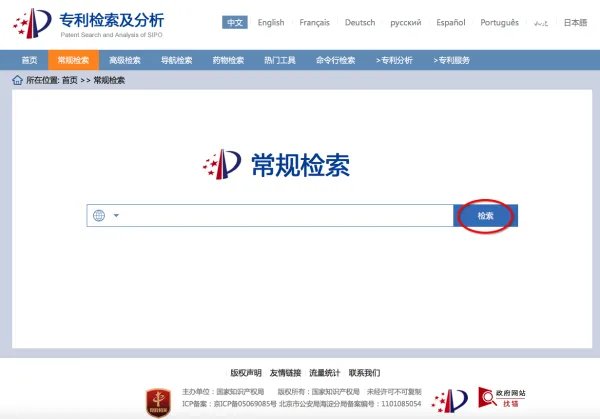Click the 常规检索 breadcrumb text
Image resolution: width=600 pixels, height=419 pixels.
(109, 80)
